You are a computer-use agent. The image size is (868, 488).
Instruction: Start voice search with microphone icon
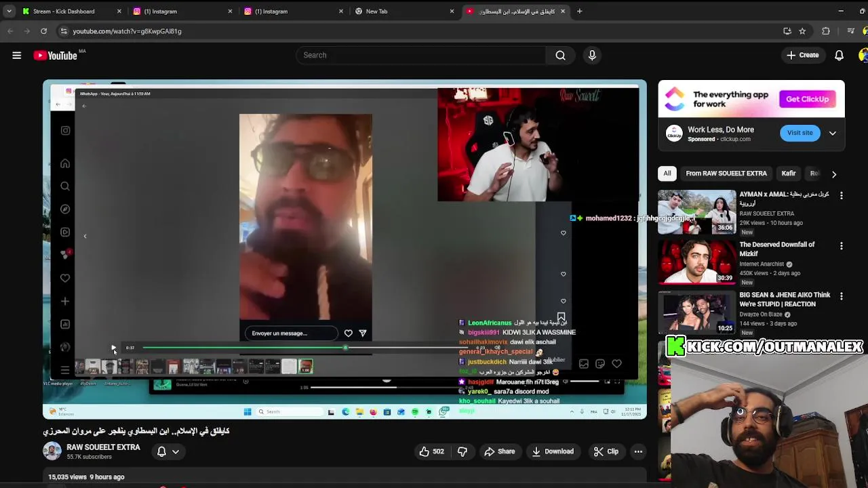[x=592, y=56]
